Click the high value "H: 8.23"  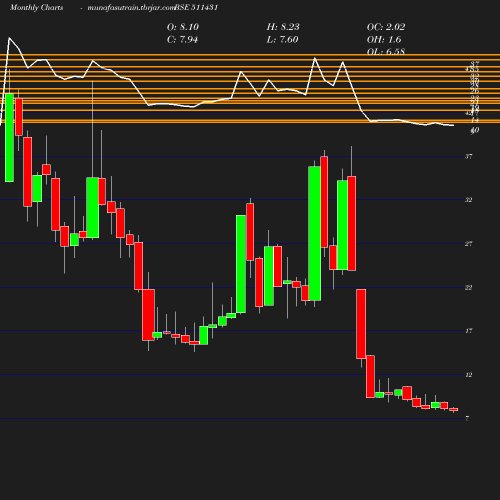point(283,27)
